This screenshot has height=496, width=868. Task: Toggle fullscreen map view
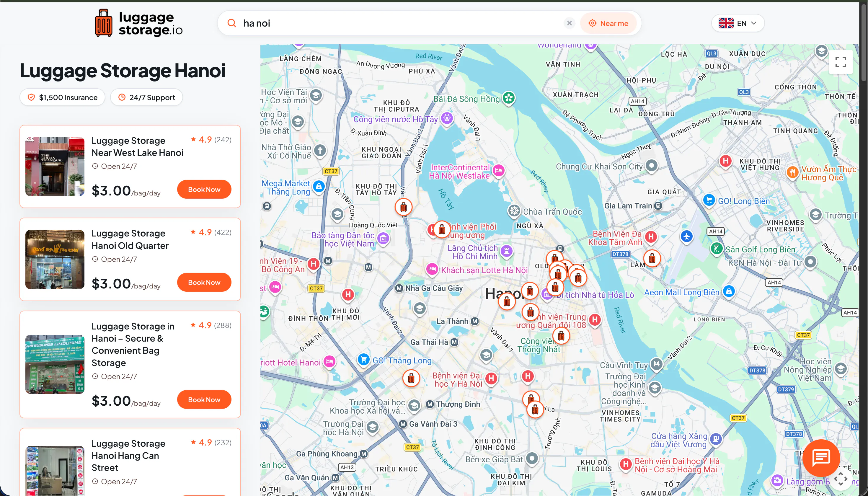tap(841, 62)
